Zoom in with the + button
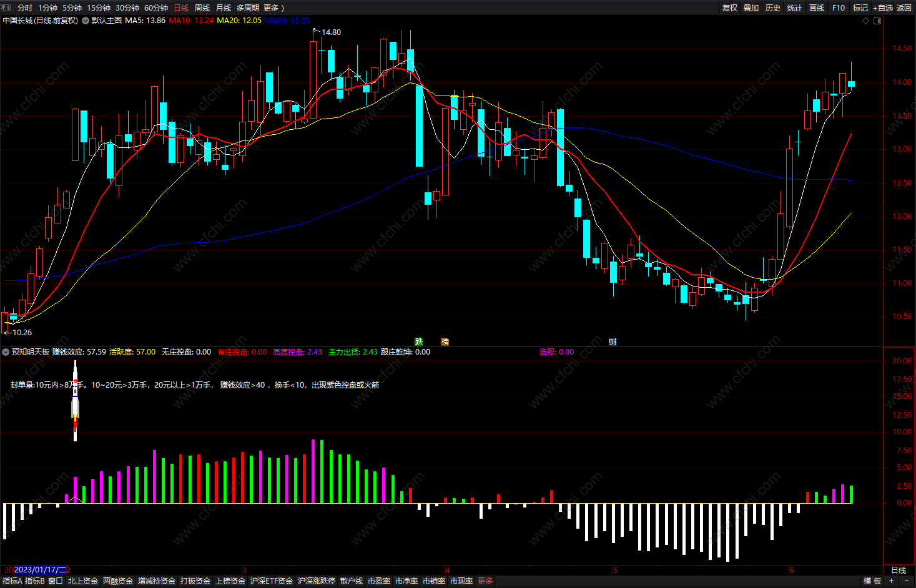The height and width of the screenshot is (588, 916). (x=891, y=581)
